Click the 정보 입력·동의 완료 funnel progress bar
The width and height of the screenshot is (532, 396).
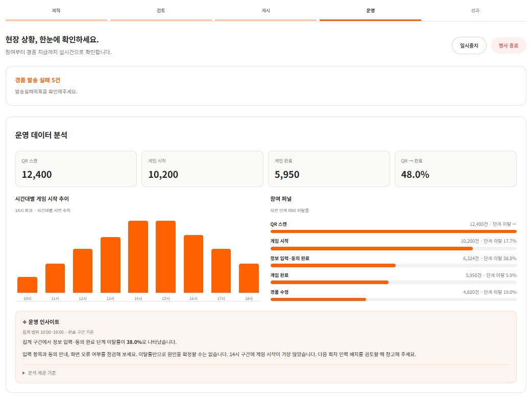coord(393,266)
